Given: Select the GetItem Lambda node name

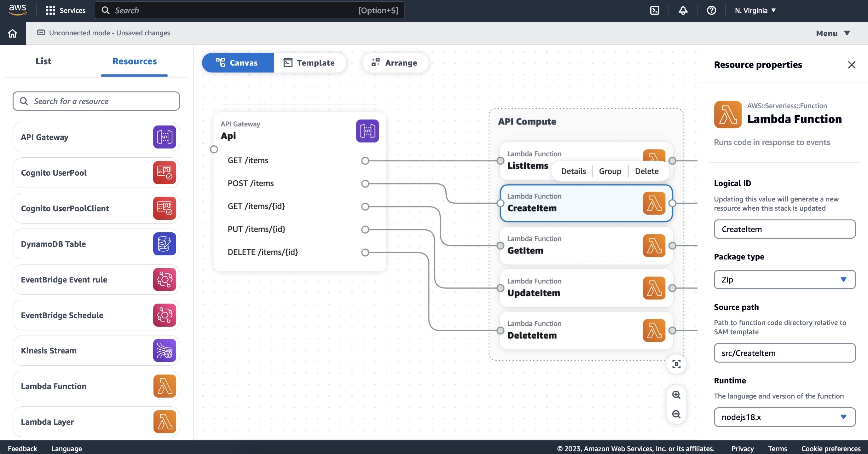Looking at the screenshot, I should click(525, 251).
